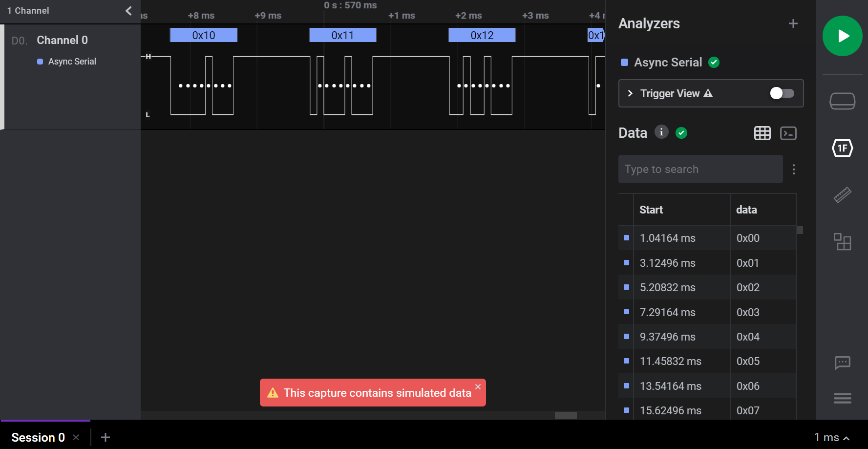This screenshot has width=868, height=449.
Task: Open the Annotations comment panel
Action: tap(842, 363)
